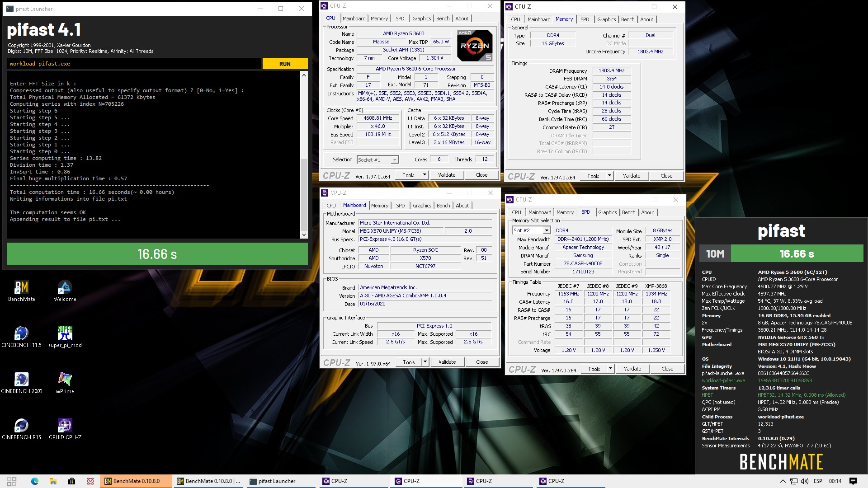Switch to Bench tab in top-left CPU-Z
Screen dimensions: 868x488
pos(443,19)
